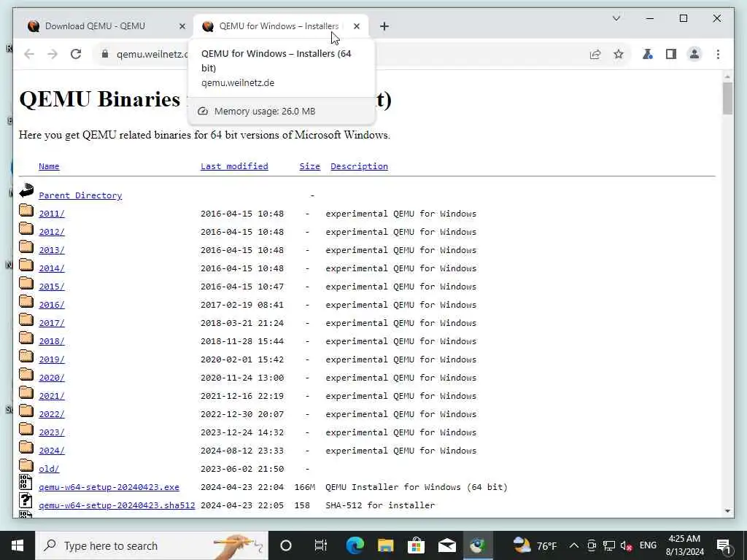This screenshot has height=560, width=747.
Task: Open the Mail app from the taskbar
Action: [447, 545]
